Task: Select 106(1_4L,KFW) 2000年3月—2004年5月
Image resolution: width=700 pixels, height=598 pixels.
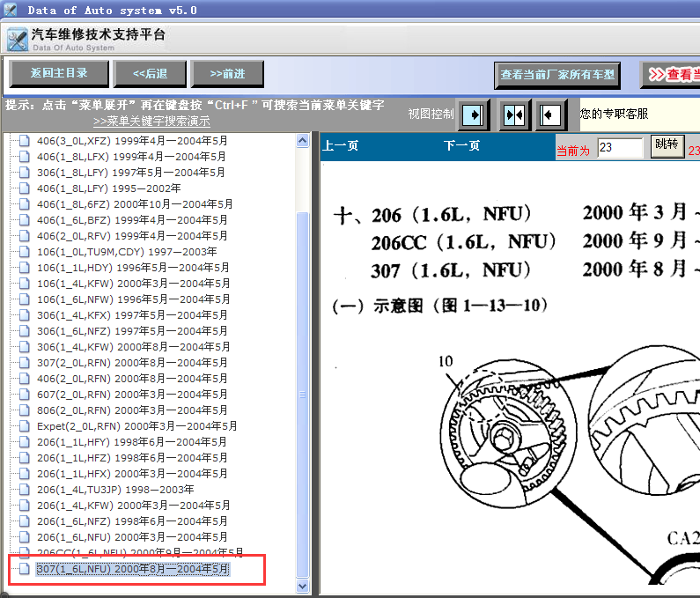Action: (134, 284)
